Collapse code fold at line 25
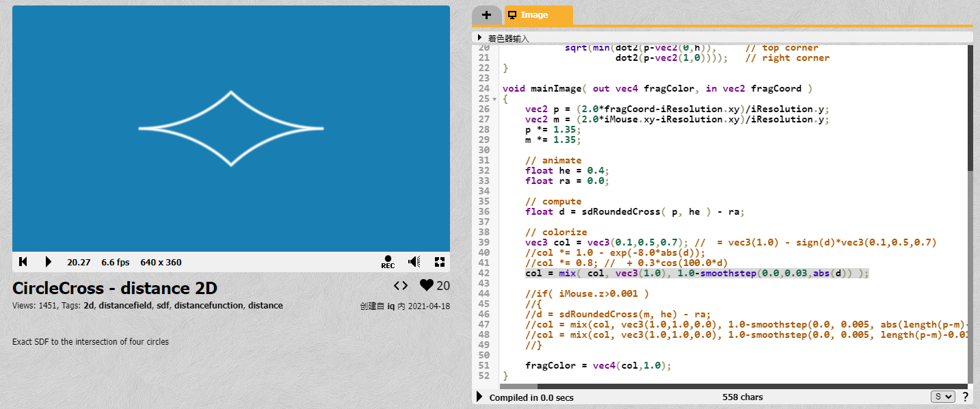The width and height of the screenshot is (980, 409). coord(495,99)
